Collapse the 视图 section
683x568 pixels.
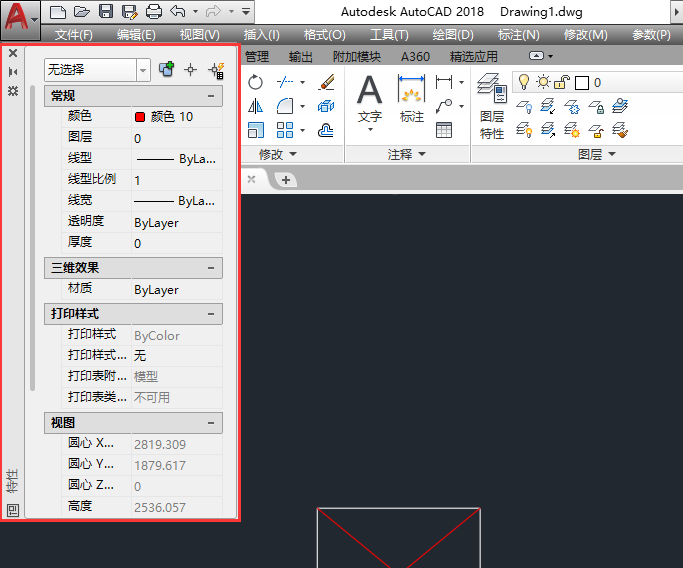point(211,423)
